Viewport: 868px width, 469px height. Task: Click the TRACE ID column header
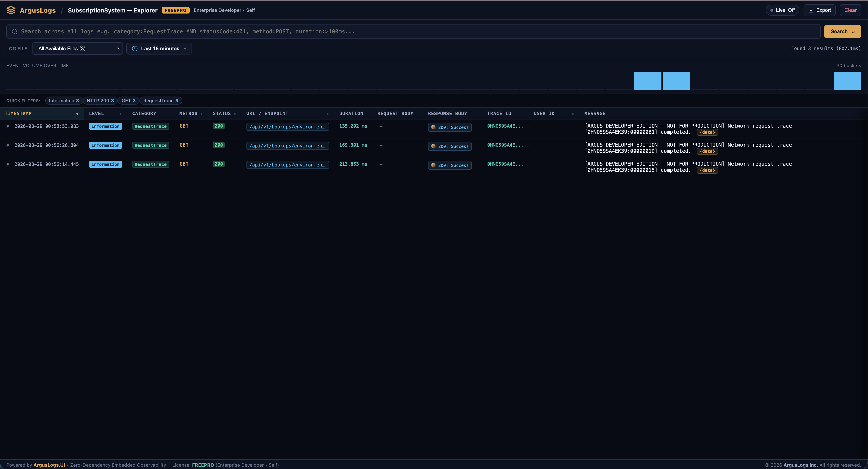(x=499, y=114)
